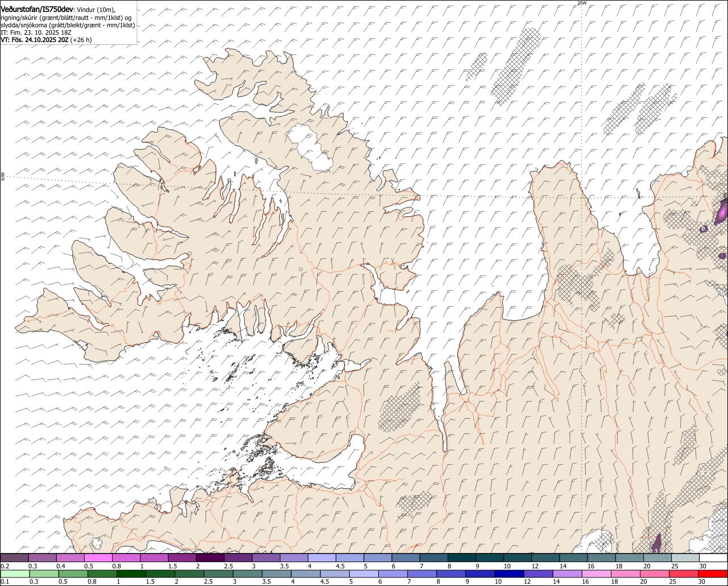728x586 pixels.
Task: Click the light lavender upper swatch labeled 4
Action: 322,558
